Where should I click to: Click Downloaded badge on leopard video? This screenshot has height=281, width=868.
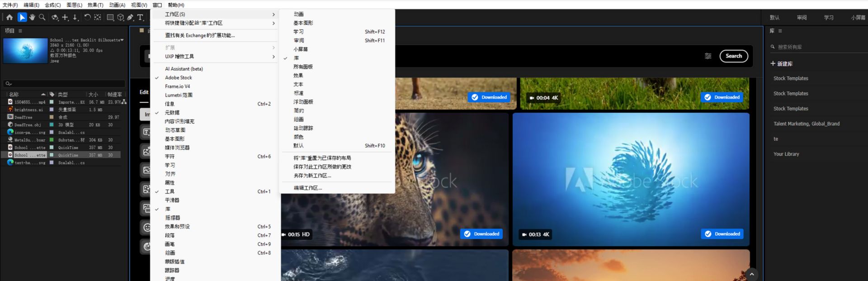(x=481, y=234)
